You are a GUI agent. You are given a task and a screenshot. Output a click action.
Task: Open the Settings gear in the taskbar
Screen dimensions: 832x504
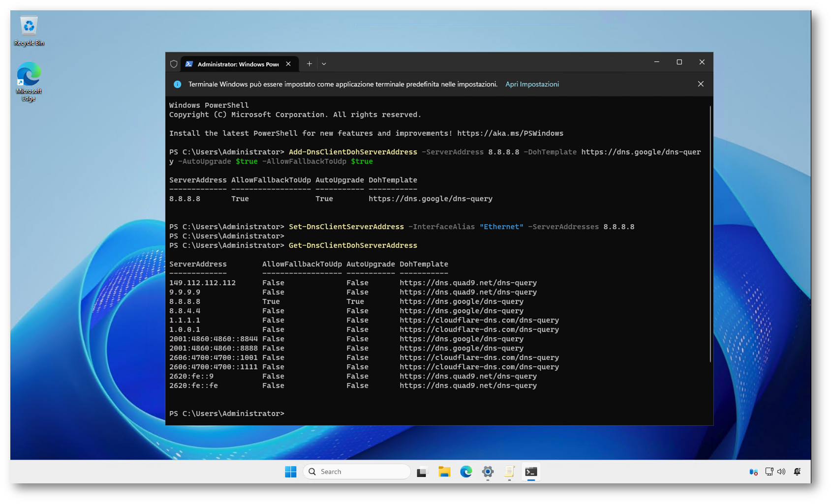click(488, 472)
